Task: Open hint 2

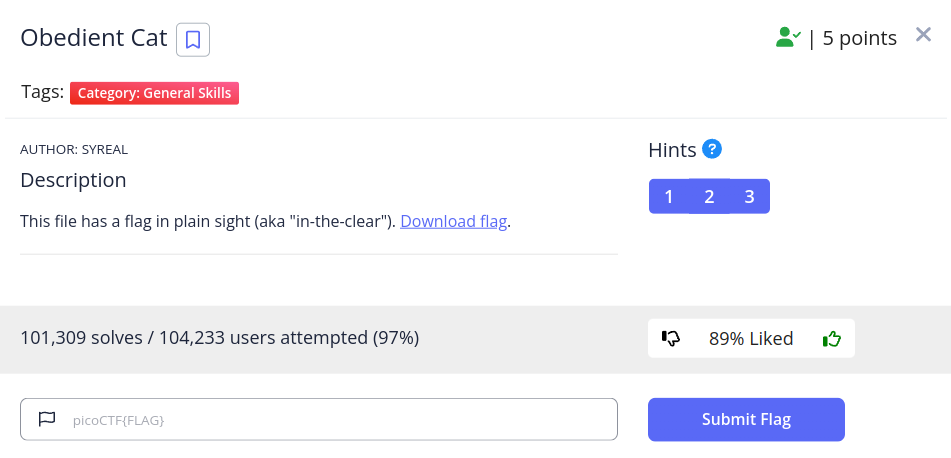Action: tap(709, 196)
